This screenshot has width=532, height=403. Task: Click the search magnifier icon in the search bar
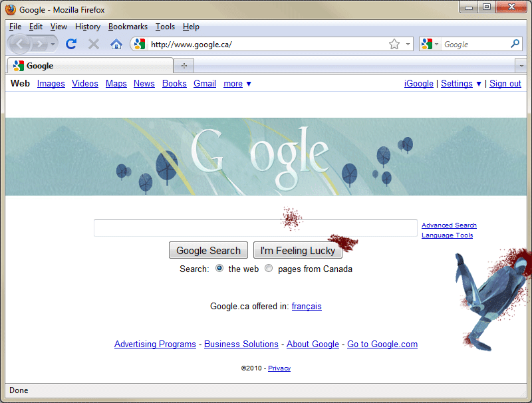click(515, 44)
